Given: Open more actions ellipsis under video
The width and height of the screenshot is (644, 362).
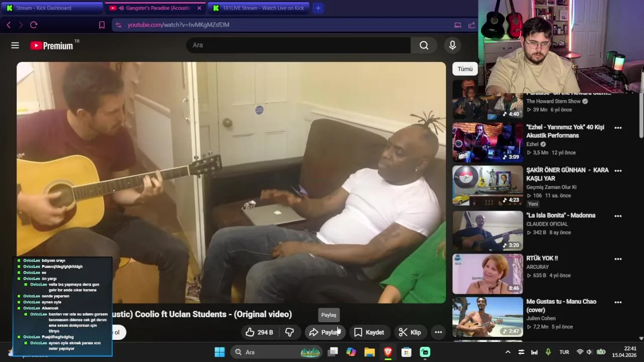Looking at the screenshot, I should 438,332.
